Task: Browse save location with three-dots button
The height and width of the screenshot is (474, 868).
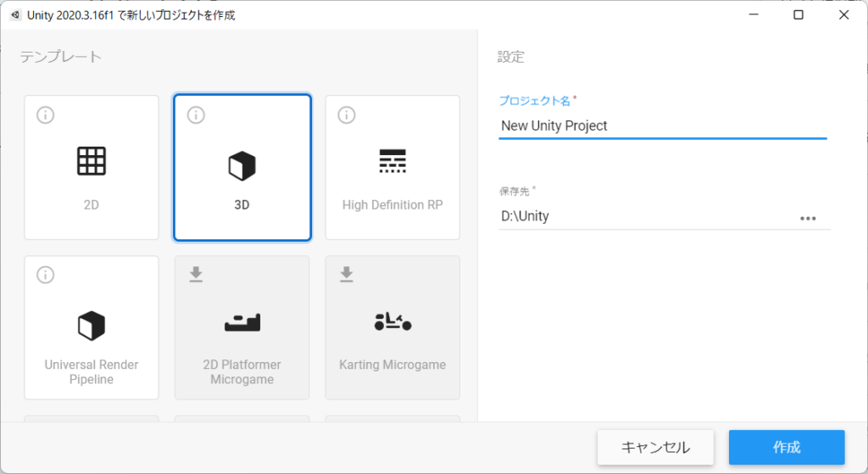Action: tap(808, 218)
